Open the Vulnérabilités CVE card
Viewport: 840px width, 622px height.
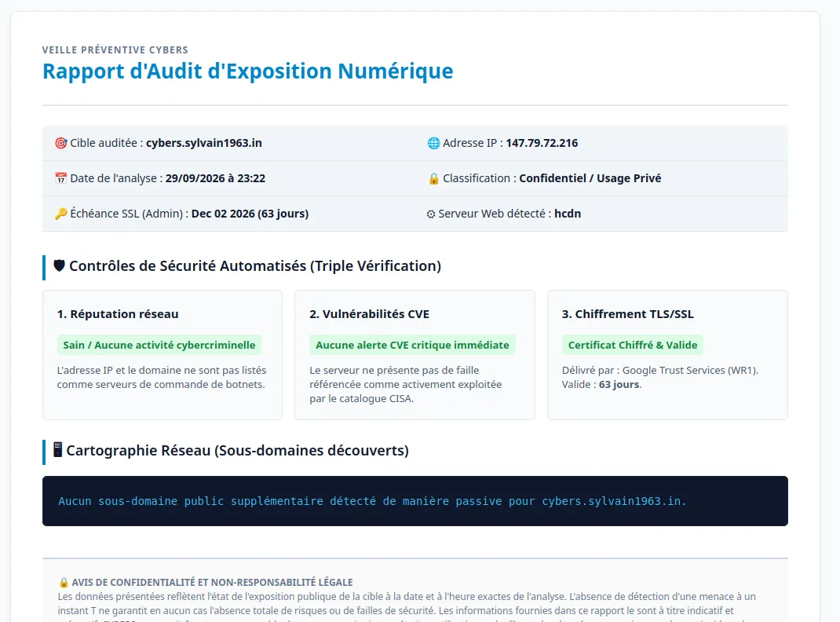tap(415, 355)
